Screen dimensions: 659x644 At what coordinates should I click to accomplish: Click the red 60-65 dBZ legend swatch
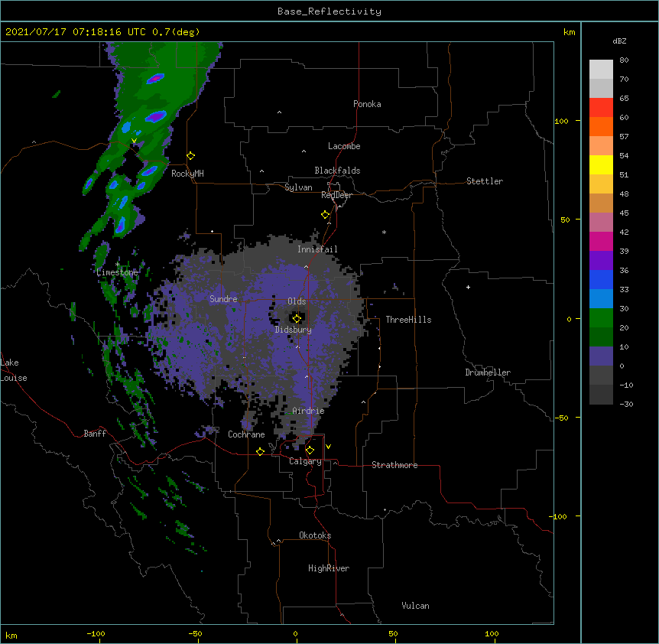[601, 107]
